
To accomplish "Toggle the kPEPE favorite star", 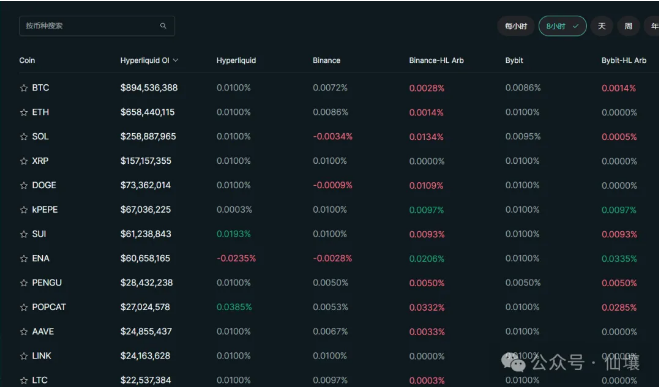I will tap(24, 210).
